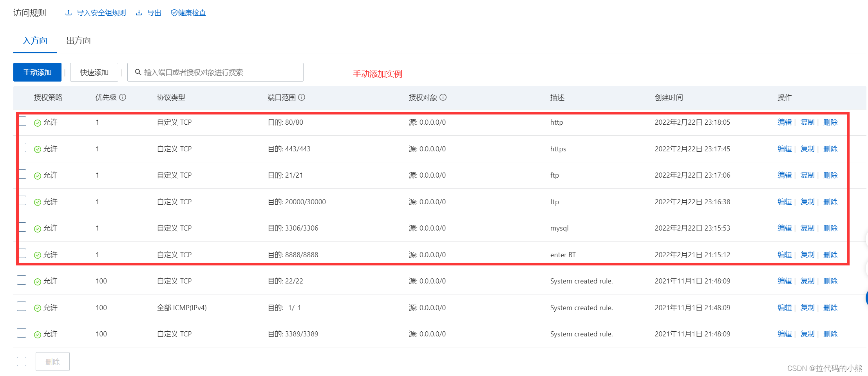Image resolution: width=868 pixels, height=376 pixels.
Task: Tick the checkbox for port 22 rule
Action: (x=22, y=280)
